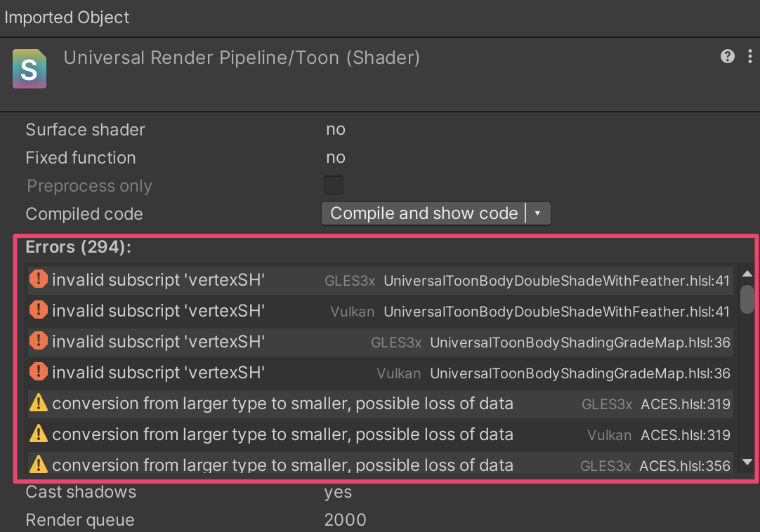Click the warning icon on ACES.hlsl:319 row
Viewport: 760px width, 532px height.
click(x=40, y=404)
